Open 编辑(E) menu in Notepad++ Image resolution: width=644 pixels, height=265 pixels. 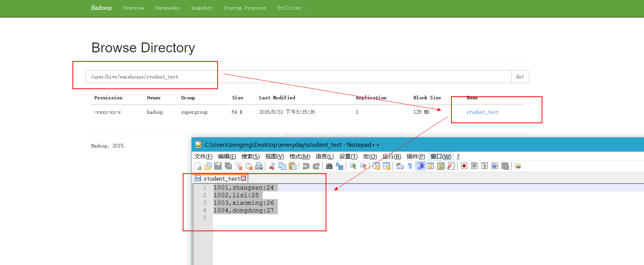[x=227, y=157]
